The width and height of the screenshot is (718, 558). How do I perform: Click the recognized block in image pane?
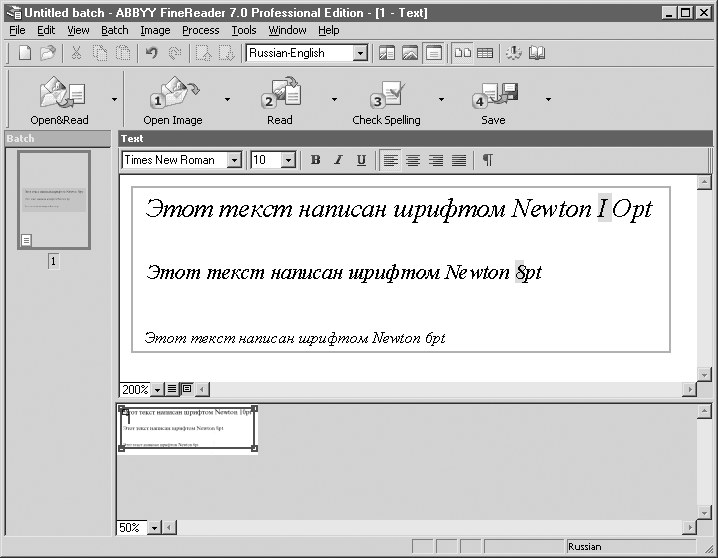188,429
